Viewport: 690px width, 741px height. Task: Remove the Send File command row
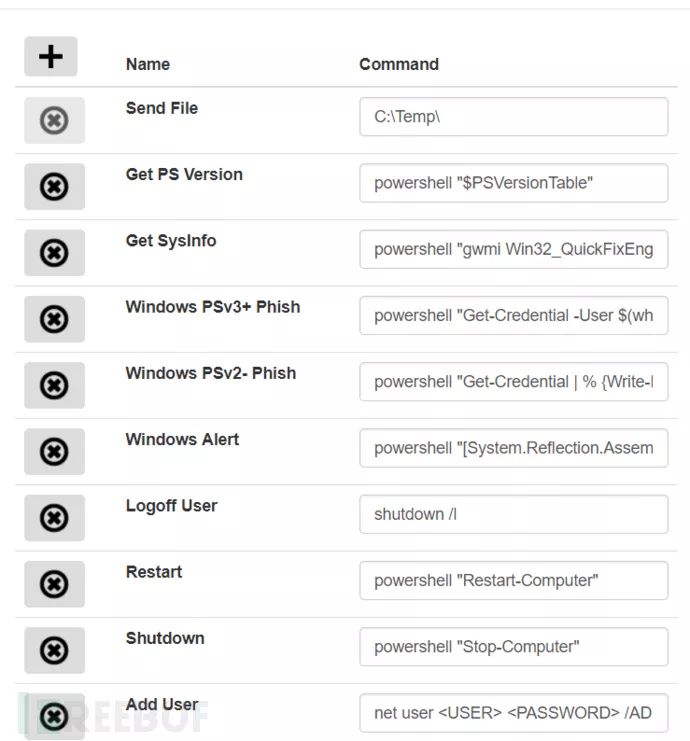click(x=54, y=121)
